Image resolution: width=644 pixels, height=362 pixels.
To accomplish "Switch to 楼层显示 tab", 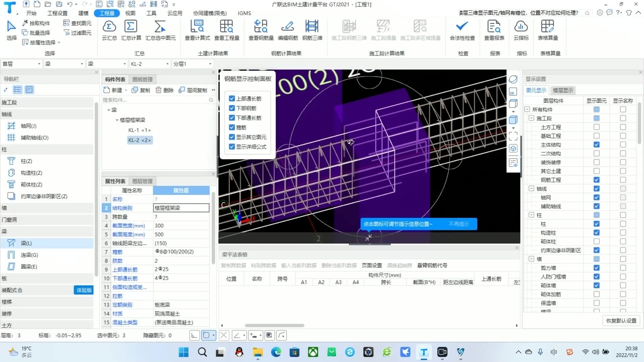I will [563, 90].
